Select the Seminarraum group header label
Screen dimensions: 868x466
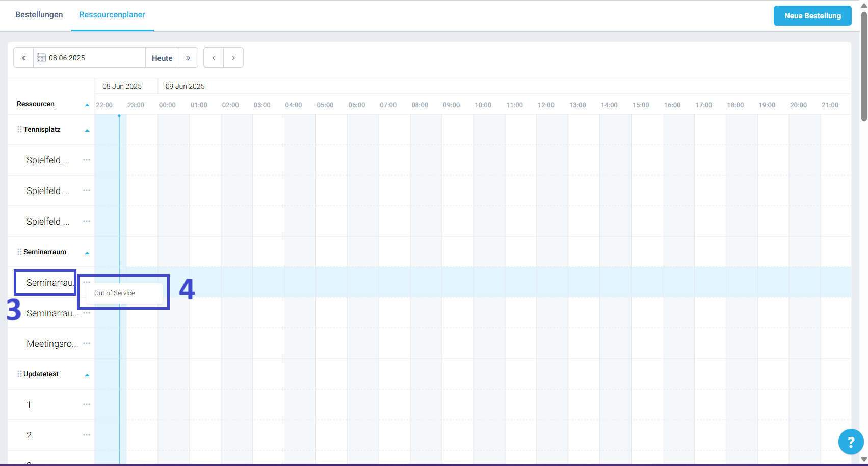tap(45, 252)
